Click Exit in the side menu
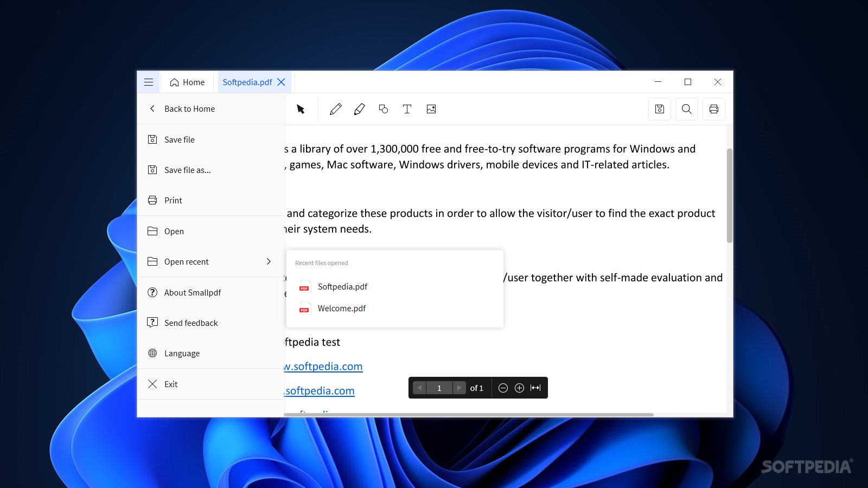868x488 pixels. 210,384
